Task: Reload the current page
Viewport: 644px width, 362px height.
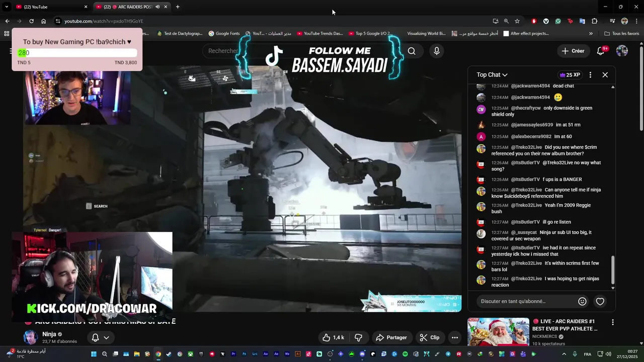Action: pyautogui.click(x=31, y=21)
